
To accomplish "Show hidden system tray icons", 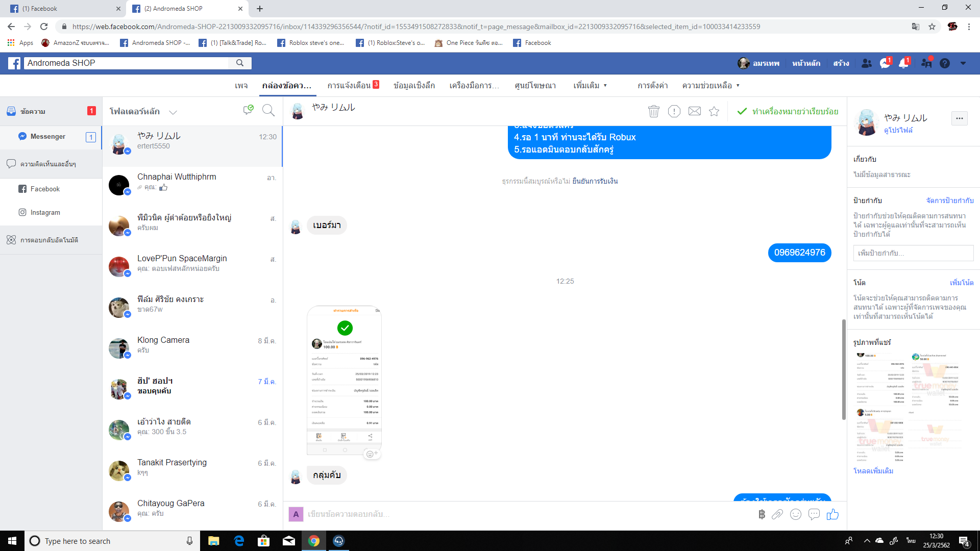I will (867, 541).
